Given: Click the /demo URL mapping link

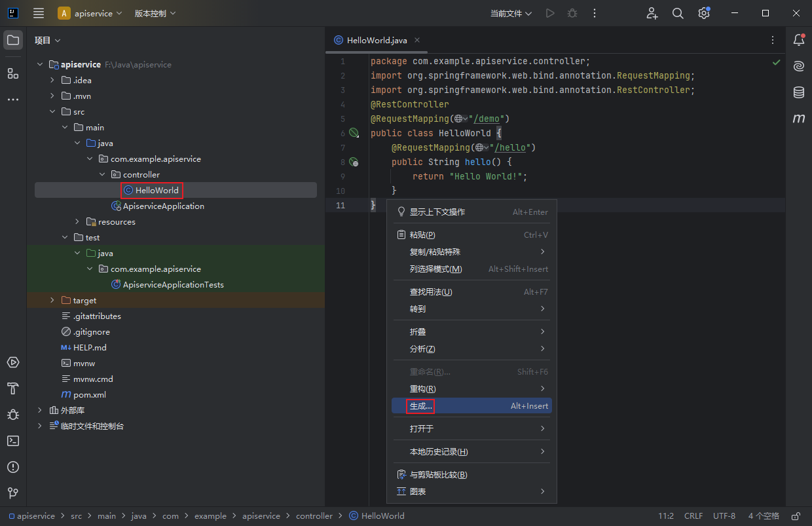Looking at the screenshot, I should click(488, 119).
